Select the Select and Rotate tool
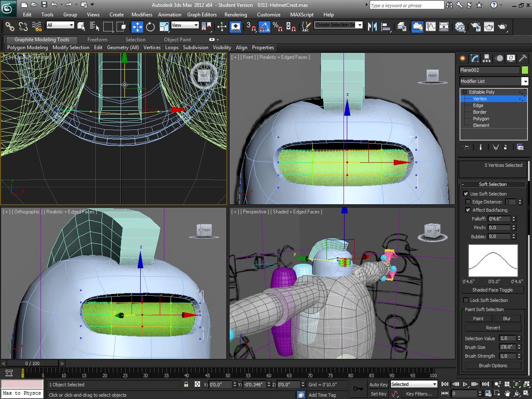This screenshot has width=532, height=399. pos(150,27)
